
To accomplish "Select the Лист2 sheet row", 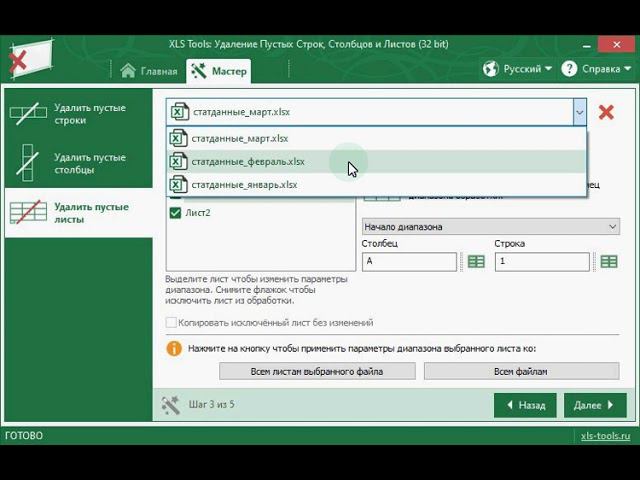I will [x=261, y=213].
